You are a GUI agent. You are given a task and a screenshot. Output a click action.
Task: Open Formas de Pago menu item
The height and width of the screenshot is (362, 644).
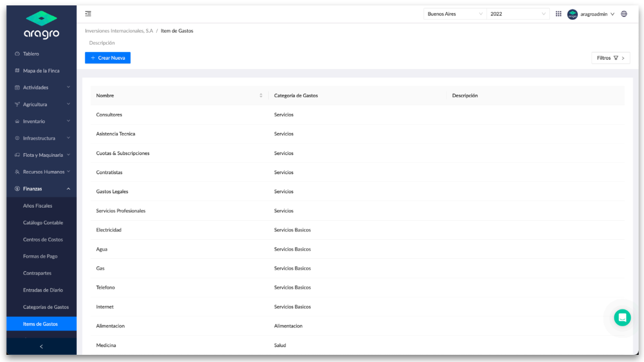(x=42, y=256)
